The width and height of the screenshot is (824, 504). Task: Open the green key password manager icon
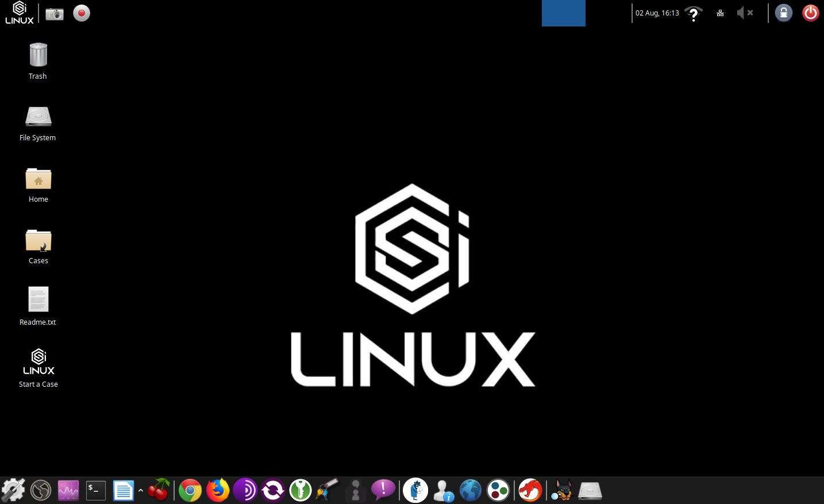pos(301,490)
